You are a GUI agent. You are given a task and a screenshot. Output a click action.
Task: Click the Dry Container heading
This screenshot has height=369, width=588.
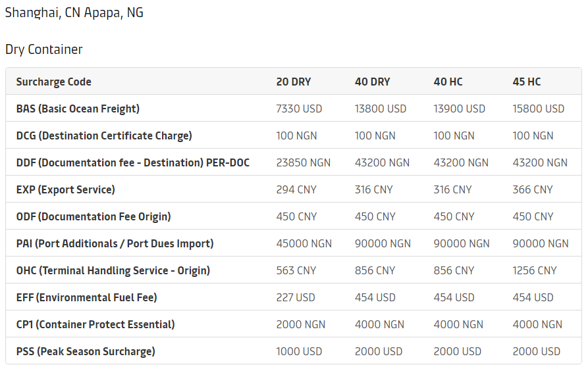pos(44,50)
